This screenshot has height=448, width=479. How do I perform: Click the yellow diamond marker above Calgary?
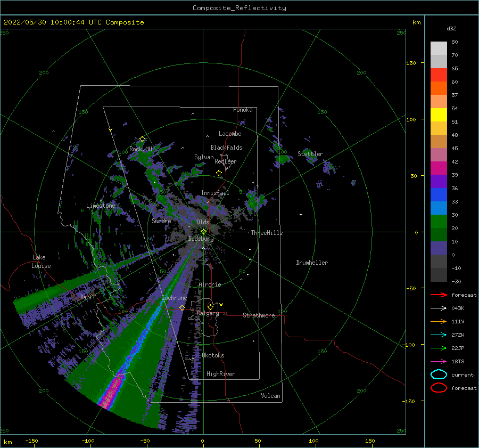[x=210, y=307]
